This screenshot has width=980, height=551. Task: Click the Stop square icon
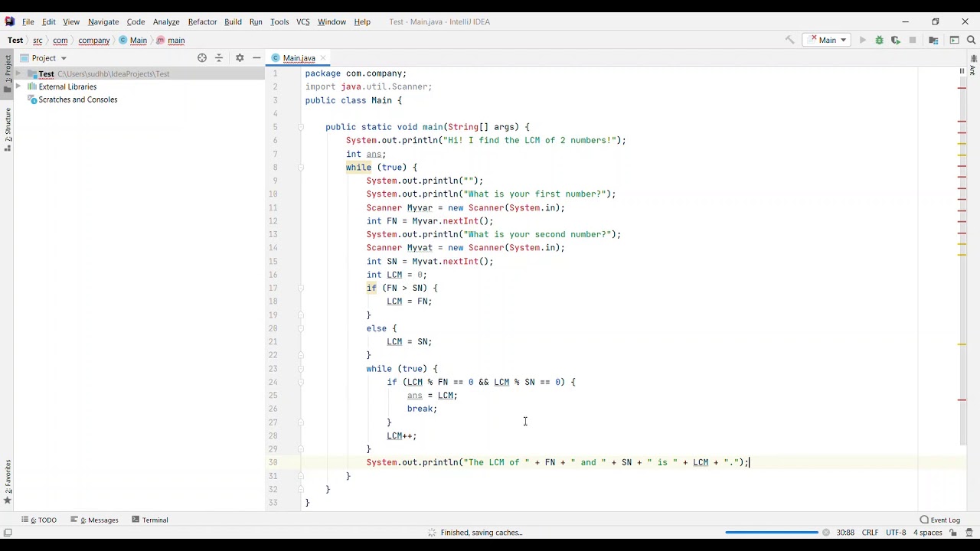point(913,40)
